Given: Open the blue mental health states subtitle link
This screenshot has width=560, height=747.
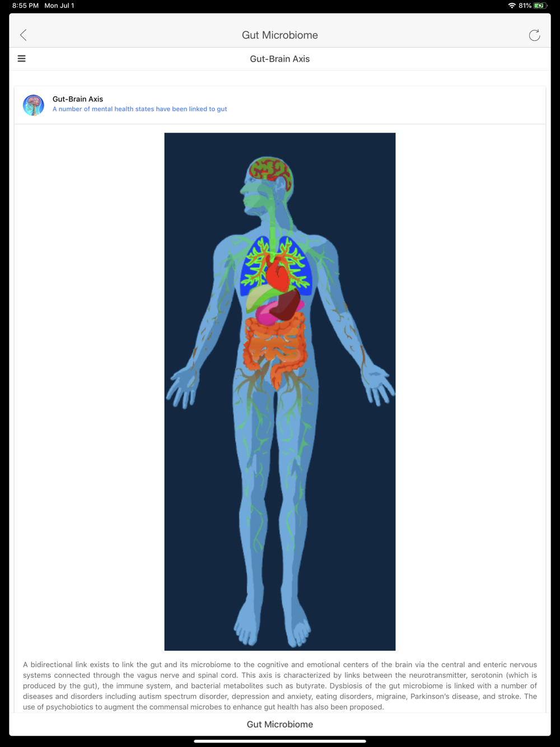Looking at the screenshot, I should 140,109.
